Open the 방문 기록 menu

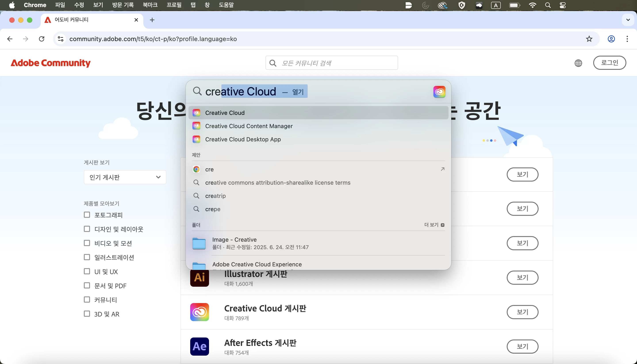pos(123,5)
